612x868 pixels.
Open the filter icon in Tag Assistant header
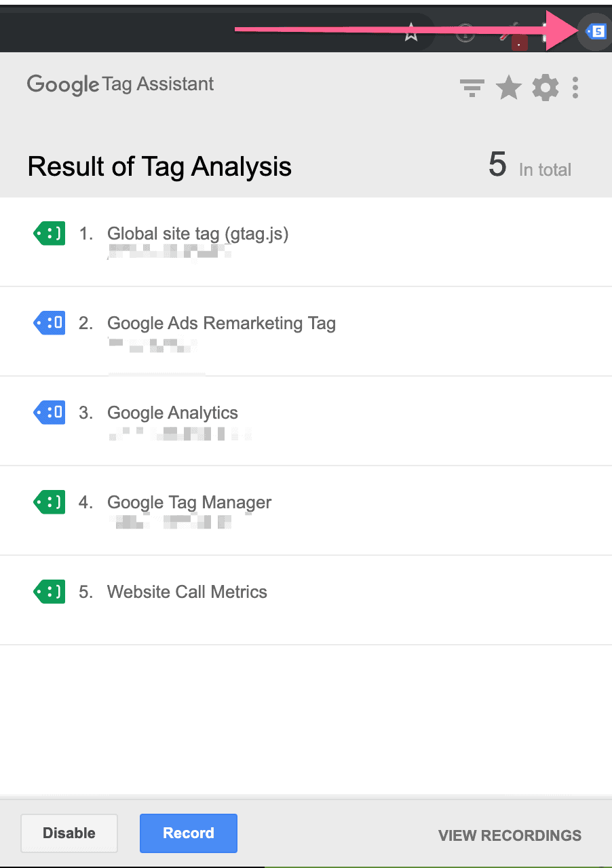[472, 88]
